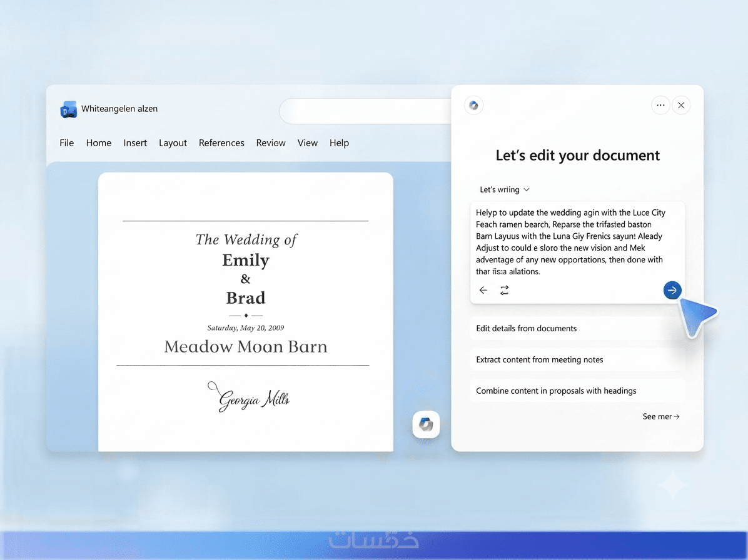Choose Extract content from meeting notes
This screenshot has width=748, height=560.
[577, 360]
